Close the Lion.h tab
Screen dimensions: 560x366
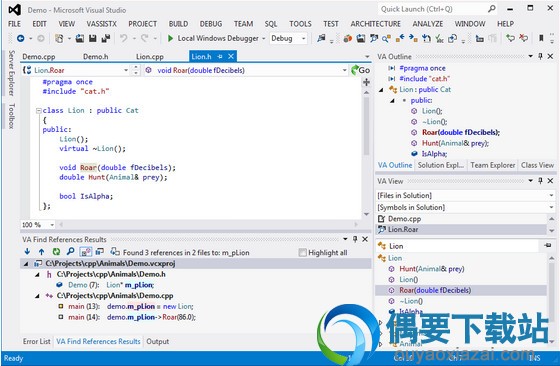tap(231, 56)
